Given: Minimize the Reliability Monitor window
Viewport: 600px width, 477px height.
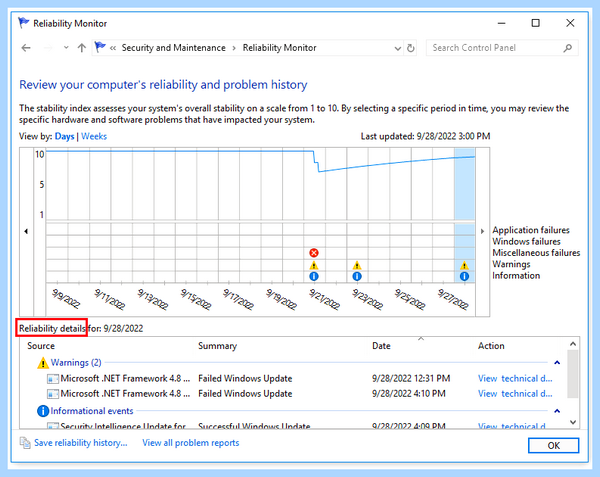Looking at the screenshot, I should [x=502, y=23].
